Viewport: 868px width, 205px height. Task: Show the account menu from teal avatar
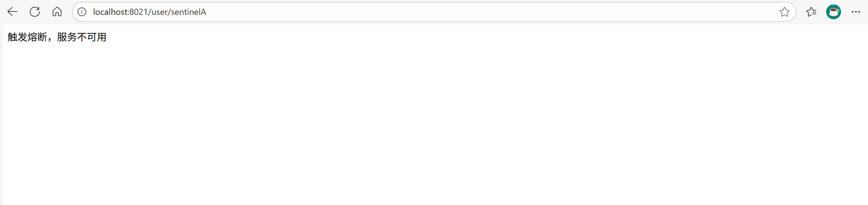833,12
